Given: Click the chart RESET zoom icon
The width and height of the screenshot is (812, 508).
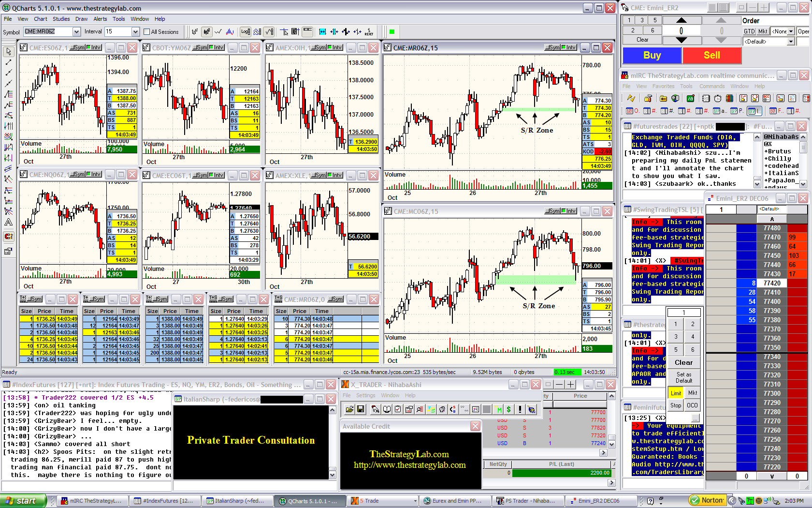Looking at the screenshot, I should point(369,32).
